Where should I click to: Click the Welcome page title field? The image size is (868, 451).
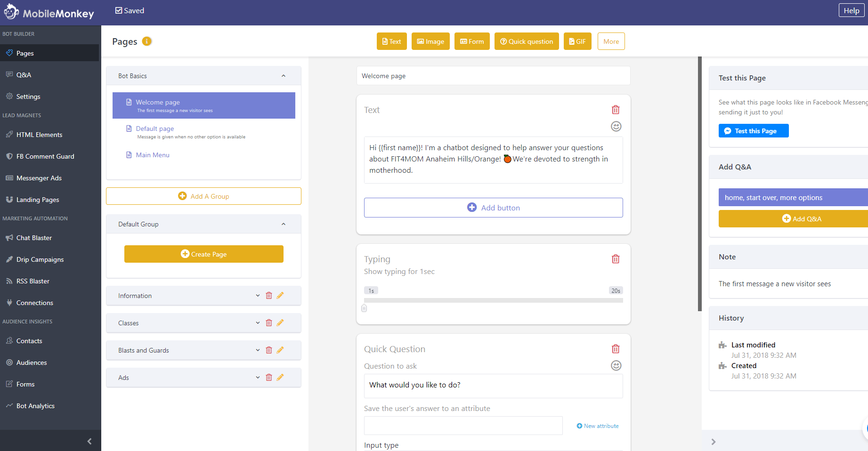click(x=493, y=76)
